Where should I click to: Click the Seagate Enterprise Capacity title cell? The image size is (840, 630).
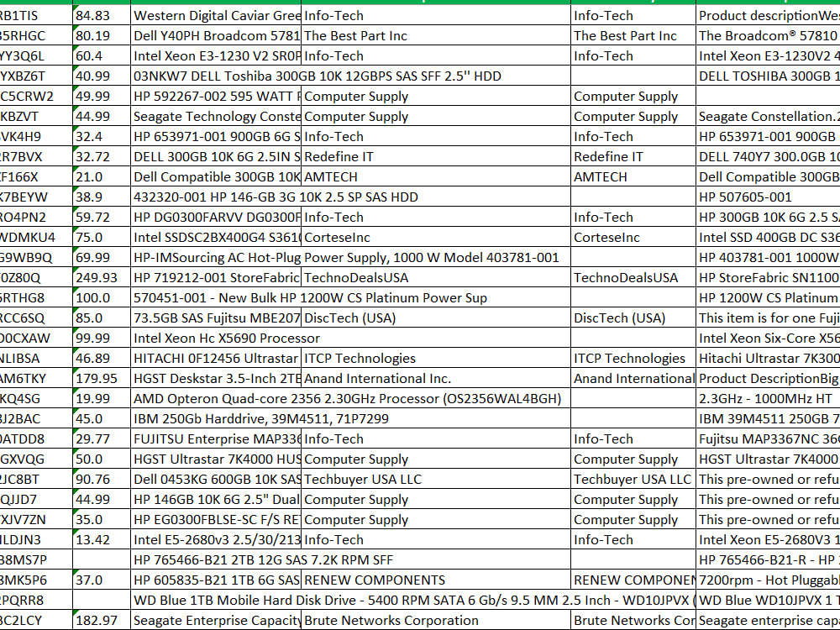coord(216,621)
